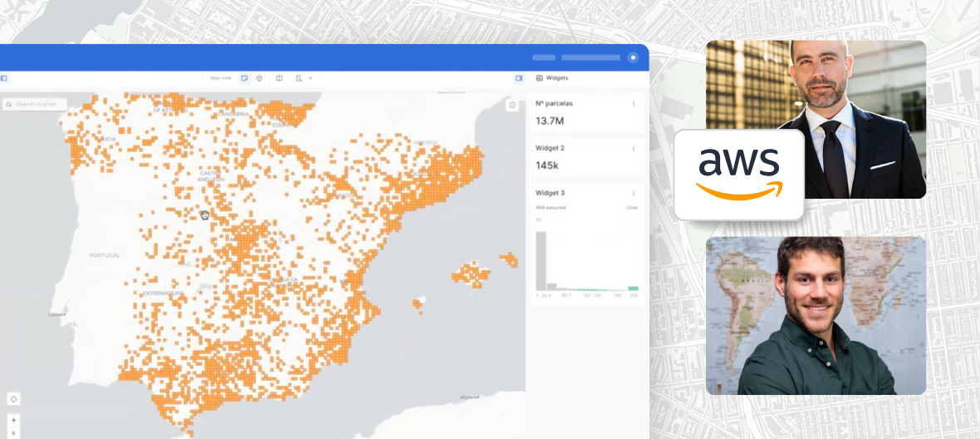Click the zoom level 6 indicator
The width and height of the screenshot is (980, 439).
[14, 432]
